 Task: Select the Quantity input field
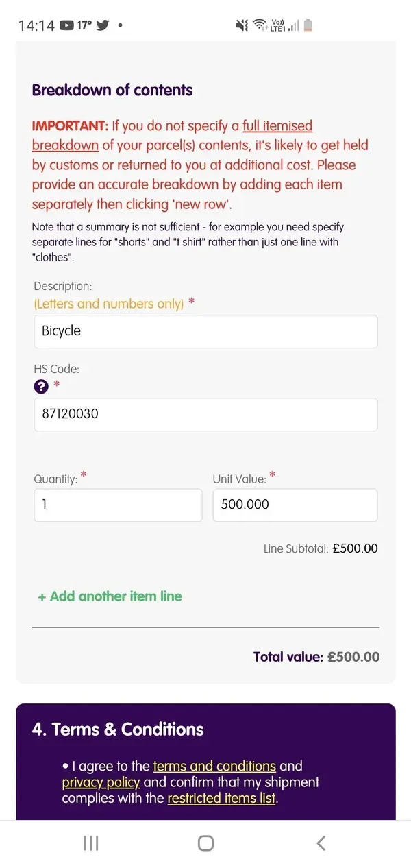[x=118, y=505]
